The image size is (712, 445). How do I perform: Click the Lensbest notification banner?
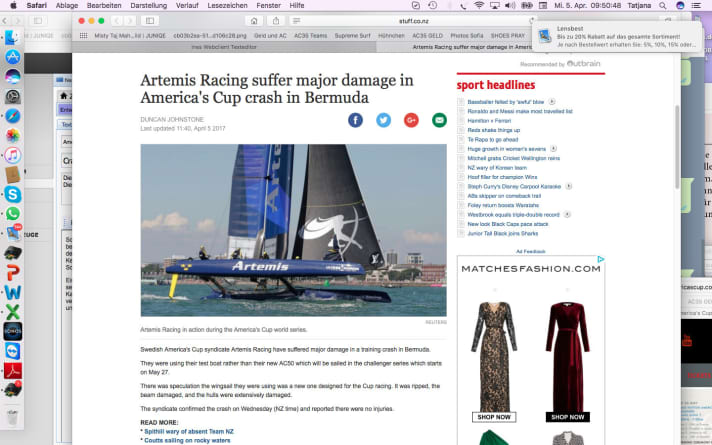pos(618,36)
